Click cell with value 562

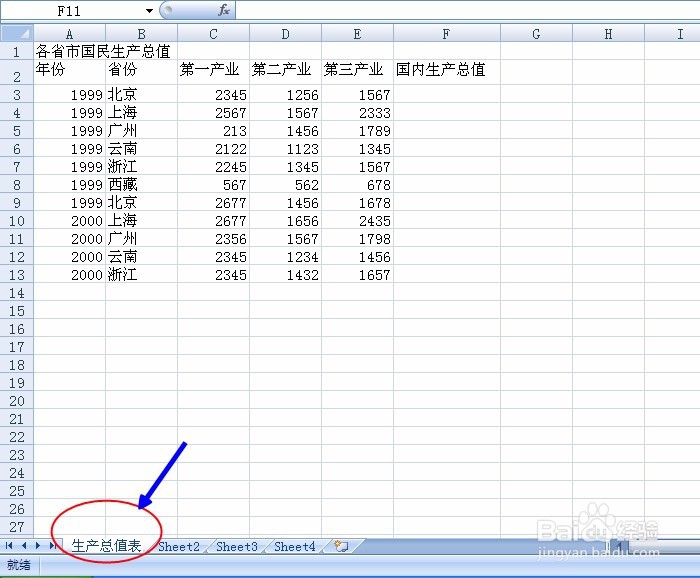(285, 185)
